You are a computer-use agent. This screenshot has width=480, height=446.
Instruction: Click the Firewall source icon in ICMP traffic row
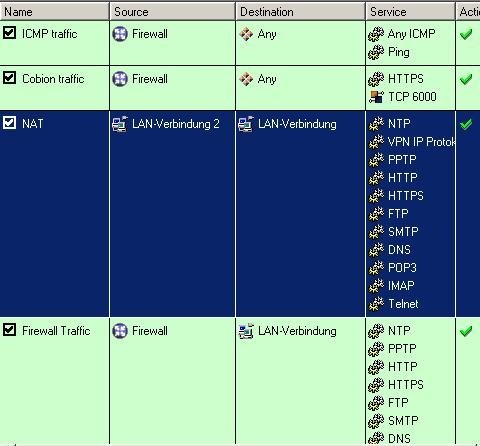click(x=120, y=34)
